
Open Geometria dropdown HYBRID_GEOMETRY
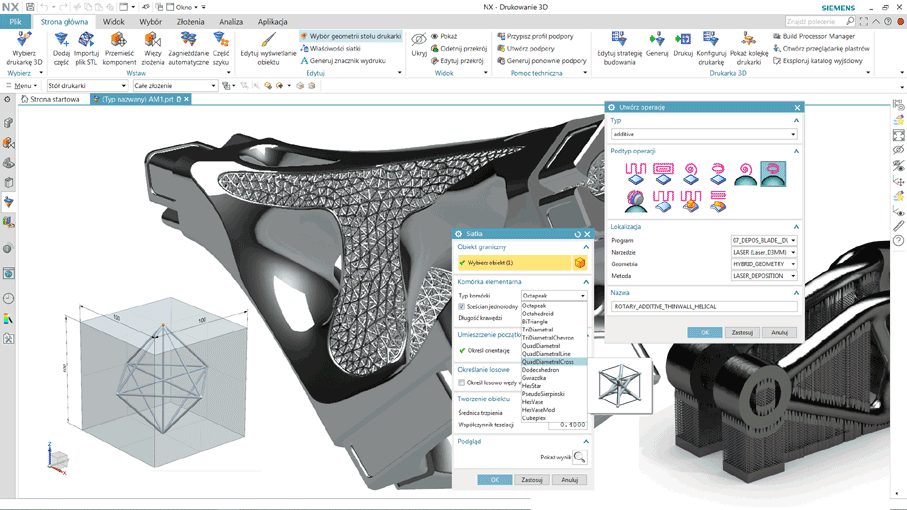tap(764, 264)
